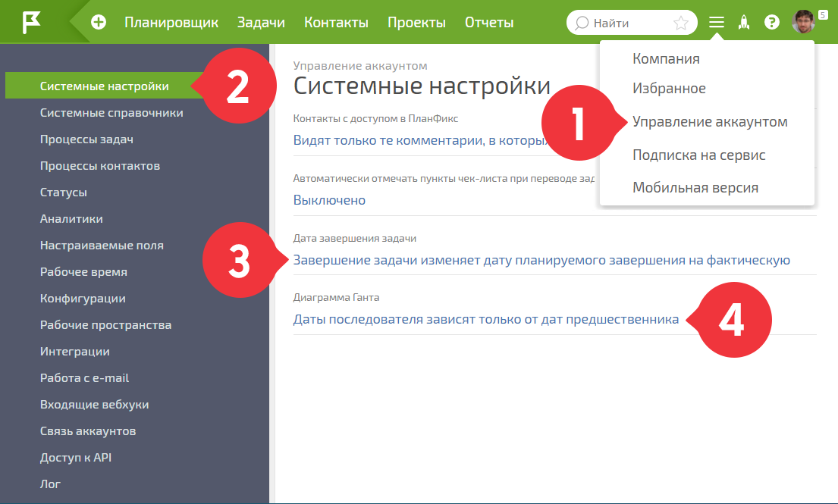This screenshot has height=504, width=838.
Task: Click Завершение задачи изменяет дату setting link
Action: pos(541,261)
